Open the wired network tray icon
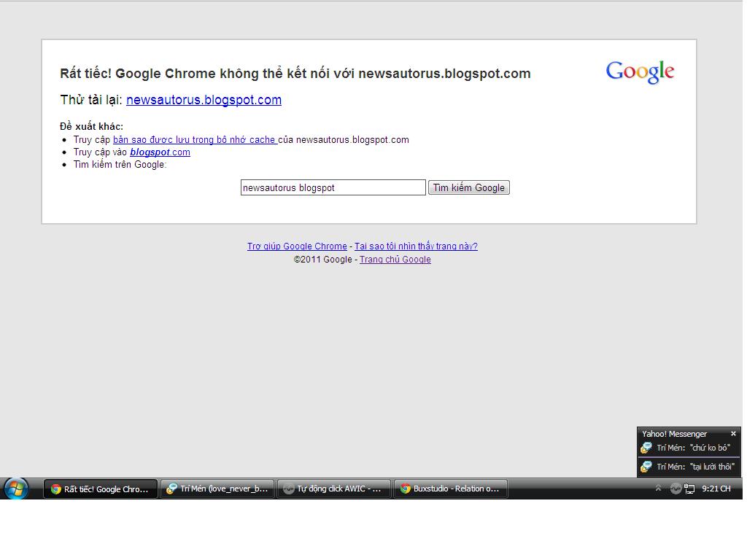 689,489
